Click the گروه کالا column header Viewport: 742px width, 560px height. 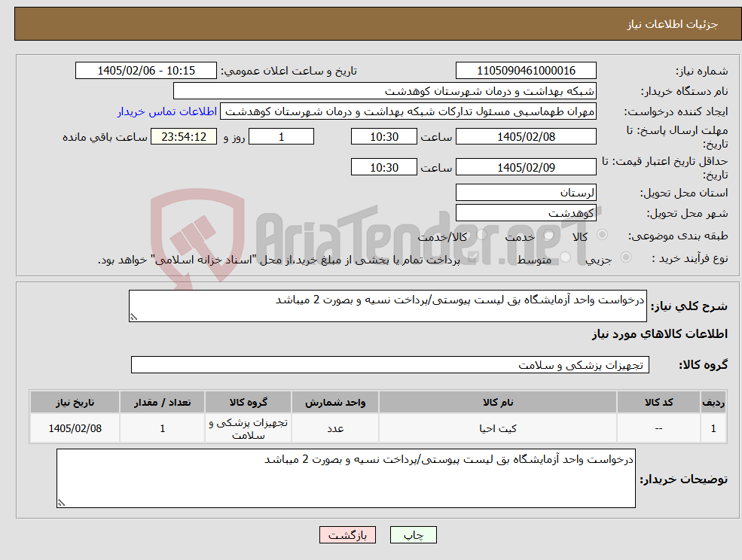pyautogui.click(x=248, y=402)
